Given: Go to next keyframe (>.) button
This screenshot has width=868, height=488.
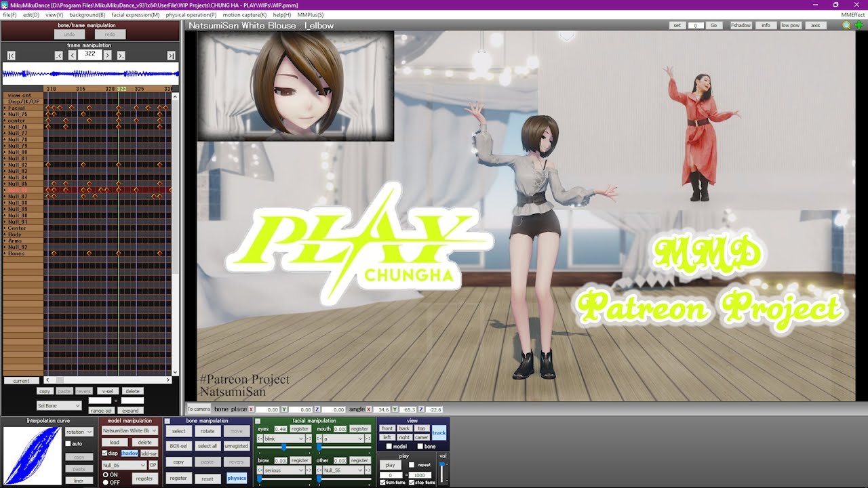Looking at the screenshot, I should (x=121, y=56).
